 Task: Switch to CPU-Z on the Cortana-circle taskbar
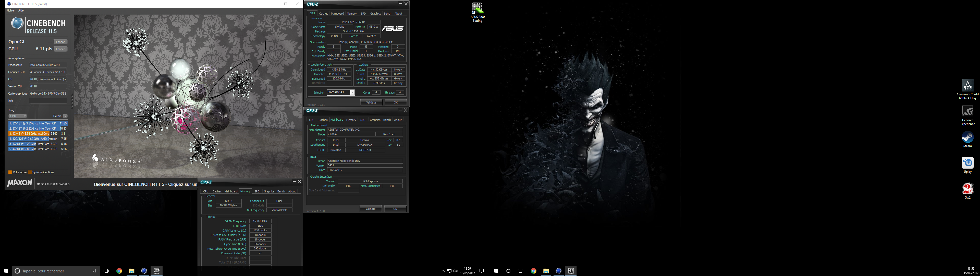[571, 271]
